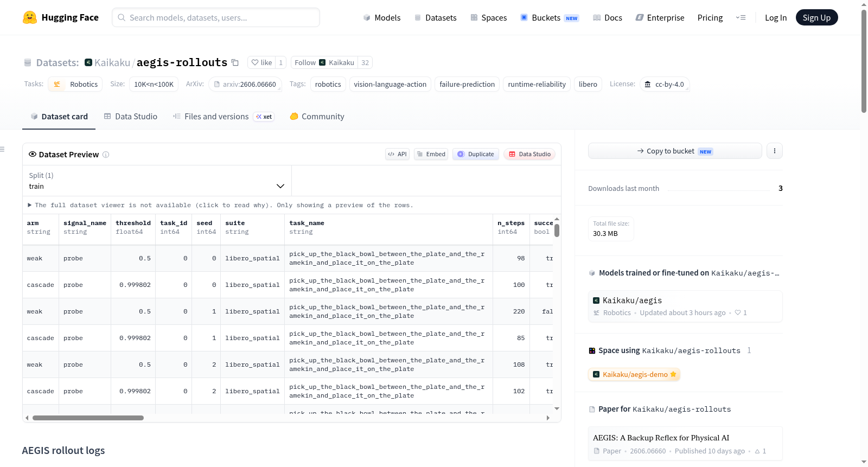Open the more options kebab menu

775,151
